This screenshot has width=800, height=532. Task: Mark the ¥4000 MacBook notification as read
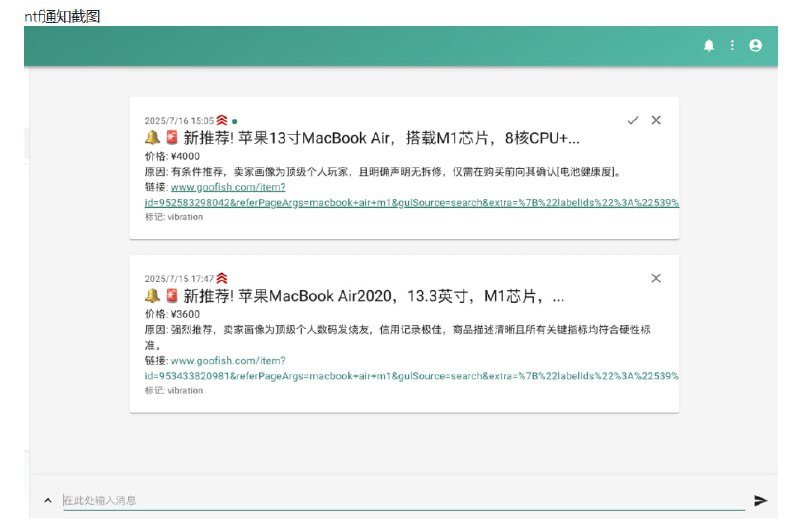(633, 120)
